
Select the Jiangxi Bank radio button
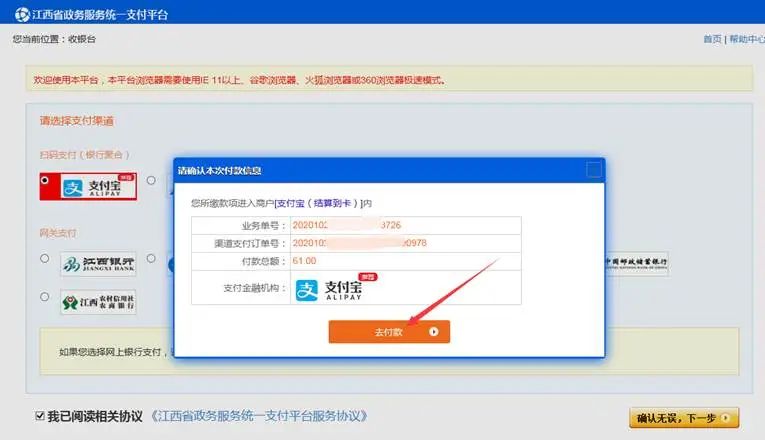(45, 258)
